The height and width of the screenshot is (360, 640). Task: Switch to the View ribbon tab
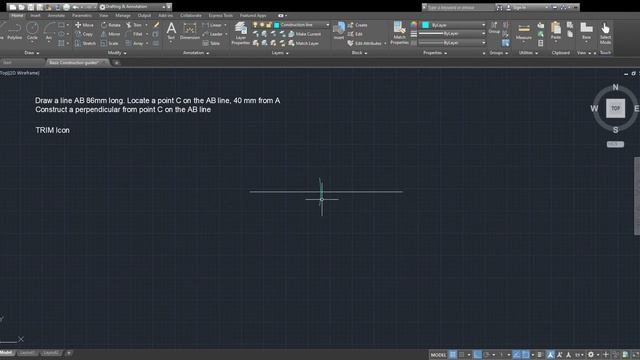104,16
